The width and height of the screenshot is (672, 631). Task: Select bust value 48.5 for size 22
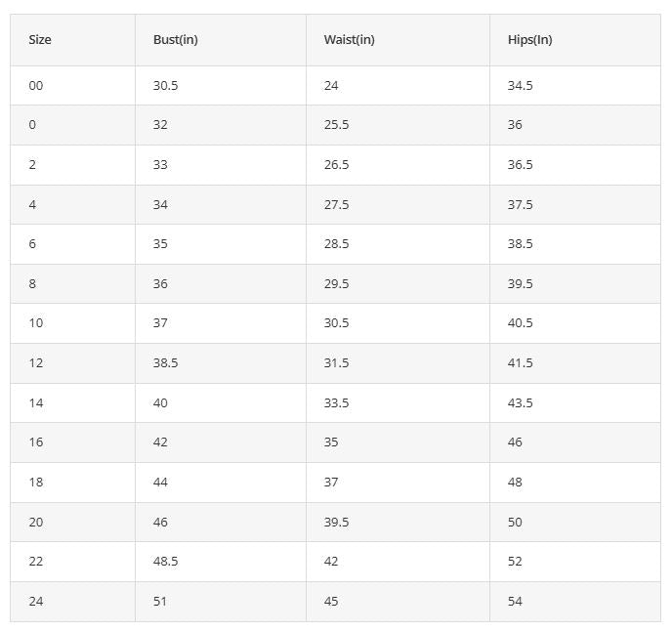pos(165,561)
